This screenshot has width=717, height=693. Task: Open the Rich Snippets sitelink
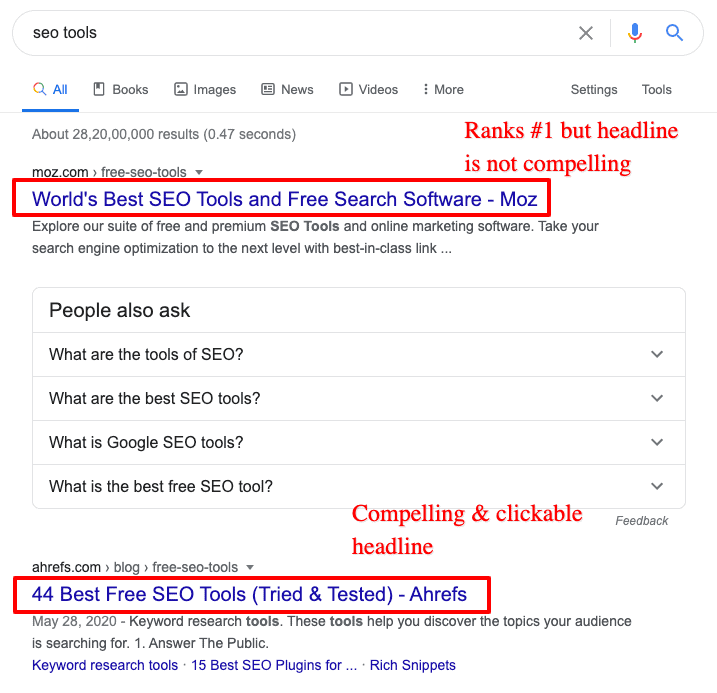point(412,665)
